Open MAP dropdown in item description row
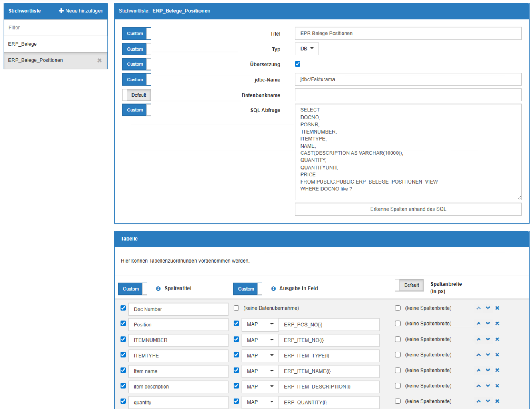This screenshot has width=532, height=411. (x=260, y=387)
